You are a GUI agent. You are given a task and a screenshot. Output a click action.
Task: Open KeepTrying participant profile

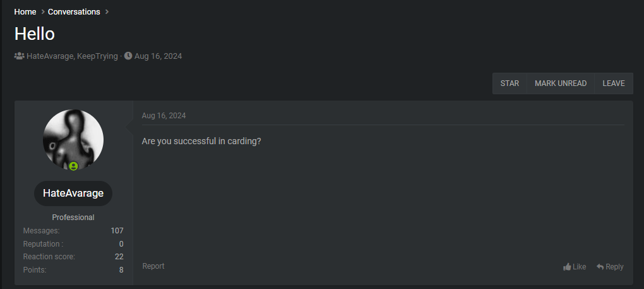point(97,56)
